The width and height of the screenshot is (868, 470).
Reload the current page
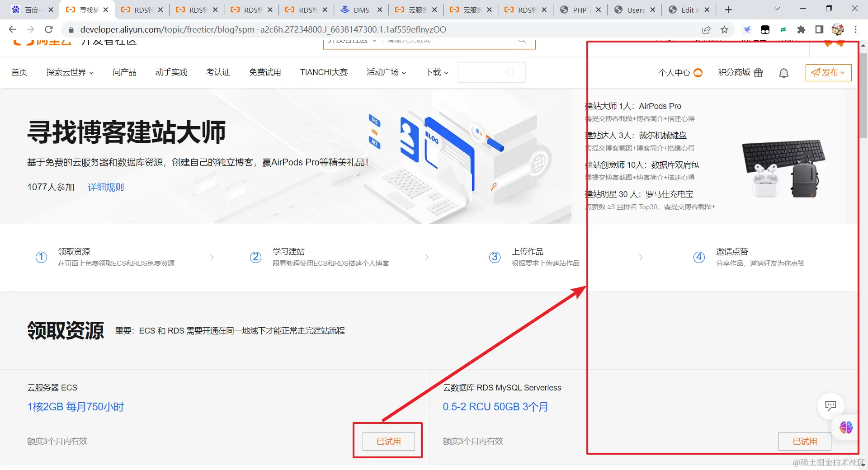pos(49,29)
